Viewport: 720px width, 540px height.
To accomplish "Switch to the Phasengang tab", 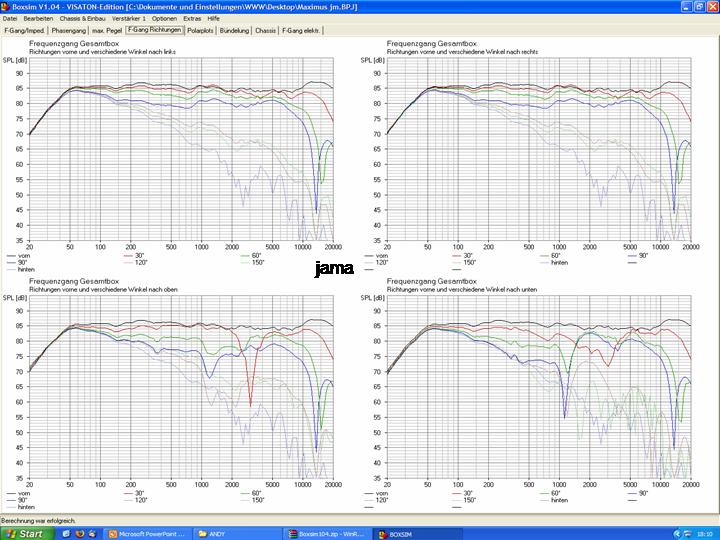I will coord(69,30).
